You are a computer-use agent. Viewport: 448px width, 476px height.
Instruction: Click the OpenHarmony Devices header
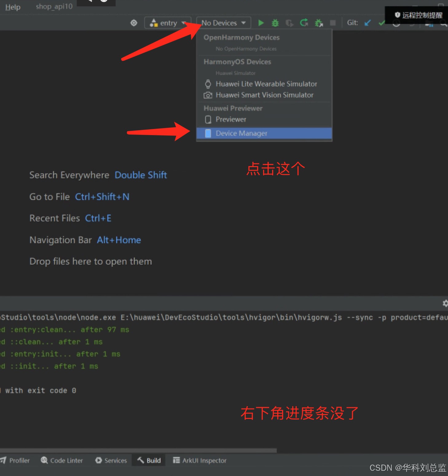coord(242,37)
